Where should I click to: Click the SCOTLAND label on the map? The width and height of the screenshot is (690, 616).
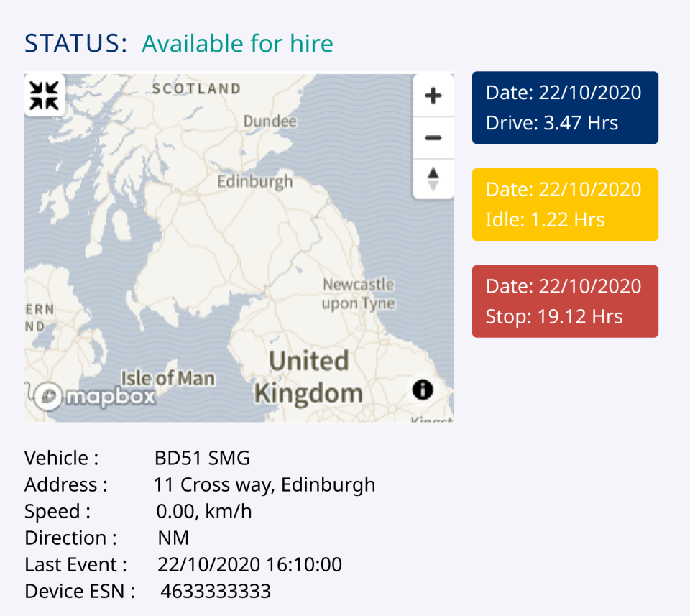pos(196,88)
